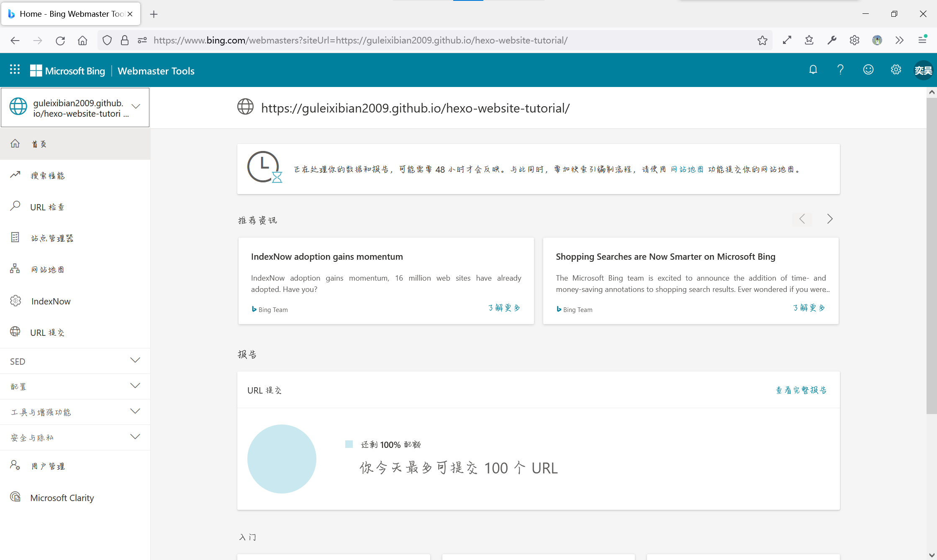Viewport: 937px width, 560px height.
Task: Click the help question mark icon
Action: [840, 70]
